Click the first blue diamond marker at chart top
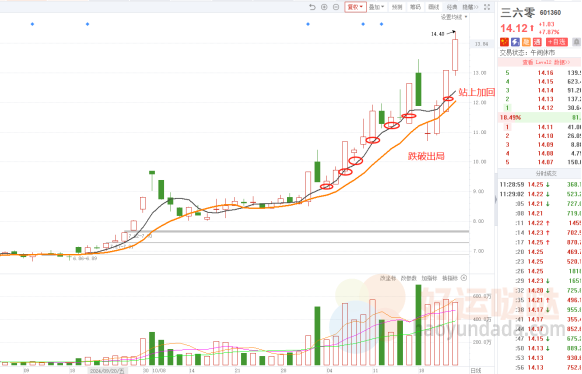This screenshot has width=582, height=374. 32,24
